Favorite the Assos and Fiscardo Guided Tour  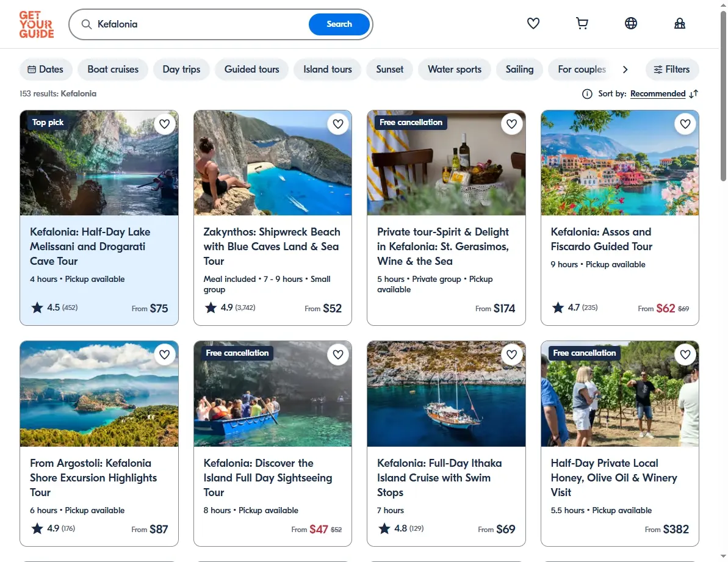[x=685, y=124]
